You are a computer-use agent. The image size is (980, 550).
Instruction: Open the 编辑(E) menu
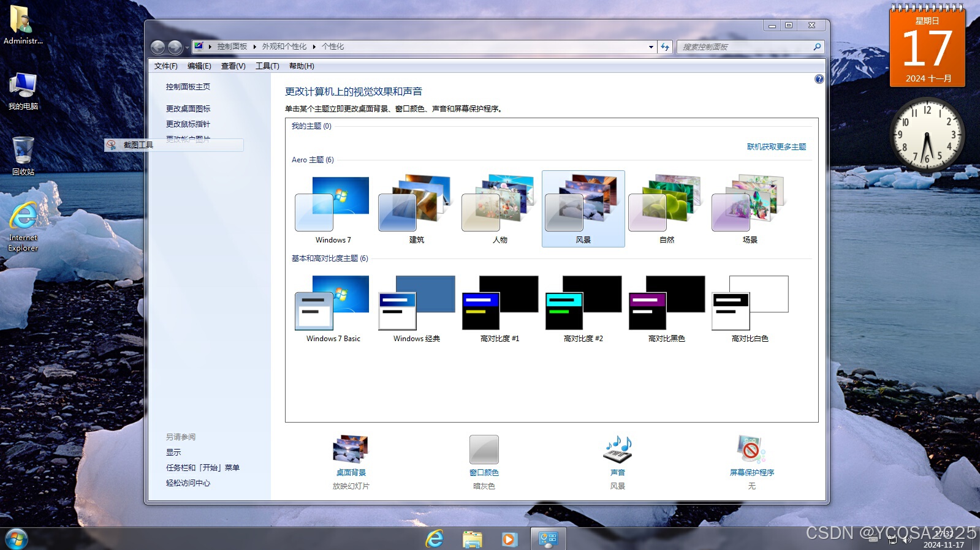[x=199, y=66]
